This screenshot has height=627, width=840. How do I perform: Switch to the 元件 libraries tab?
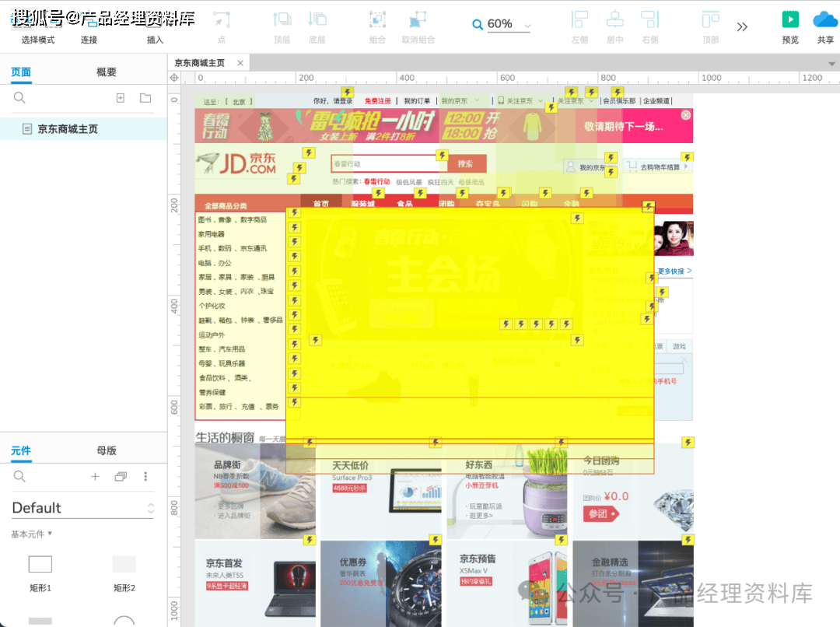[22, 450]
